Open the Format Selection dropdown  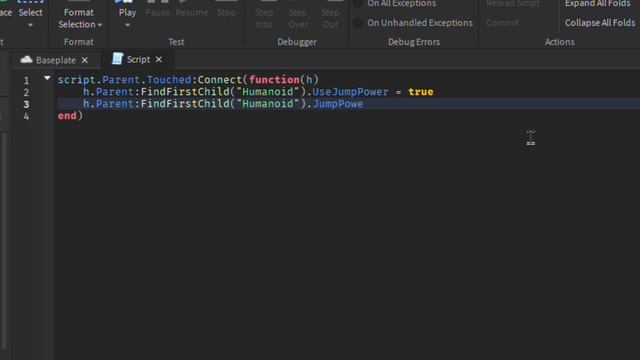[x=80, y=18]
